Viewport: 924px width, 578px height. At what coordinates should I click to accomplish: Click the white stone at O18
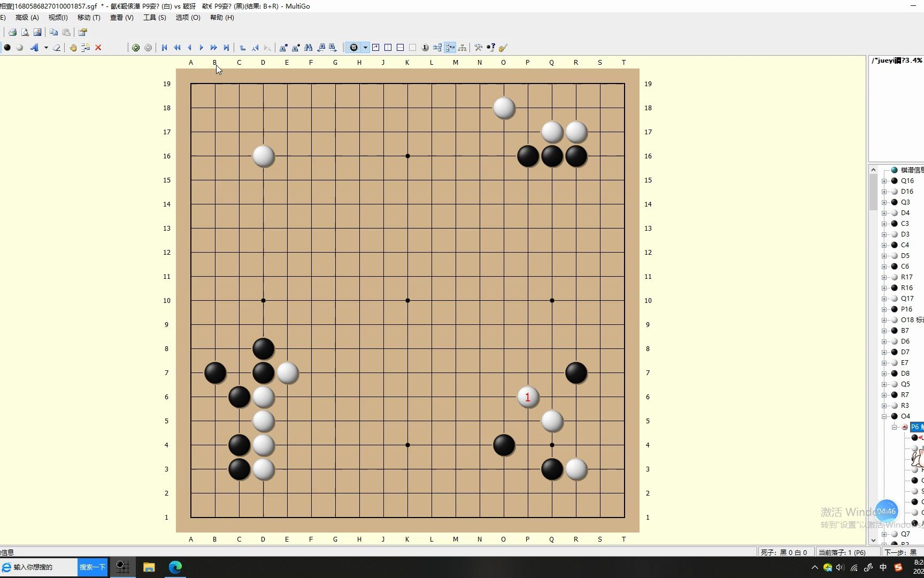pos(504,108)
